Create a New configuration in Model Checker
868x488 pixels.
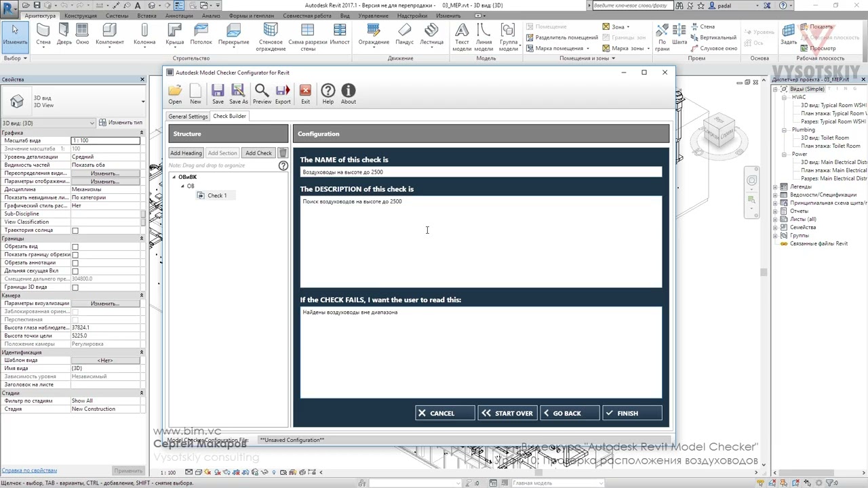(x=195, y=94)
